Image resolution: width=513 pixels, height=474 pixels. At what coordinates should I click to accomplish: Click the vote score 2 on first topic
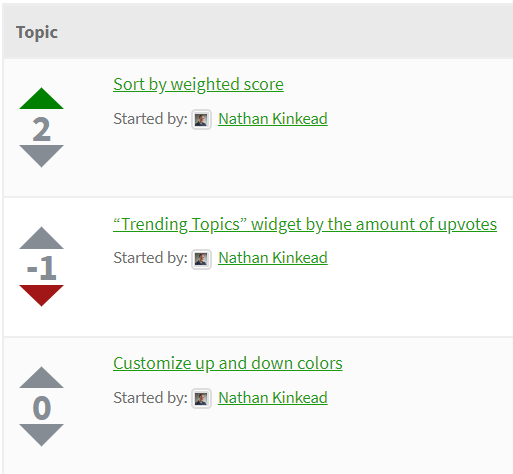tap(41, 129)
